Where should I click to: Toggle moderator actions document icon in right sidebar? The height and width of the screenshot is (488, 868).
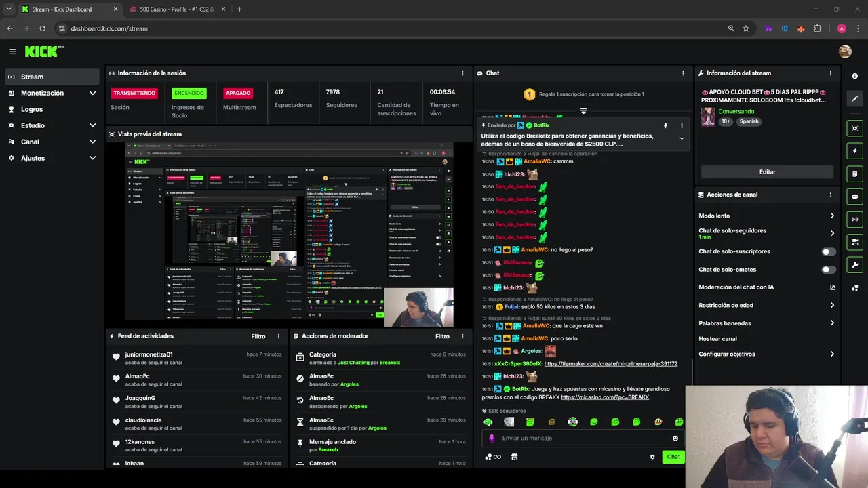pyautogui.click(x=854, y=174)
